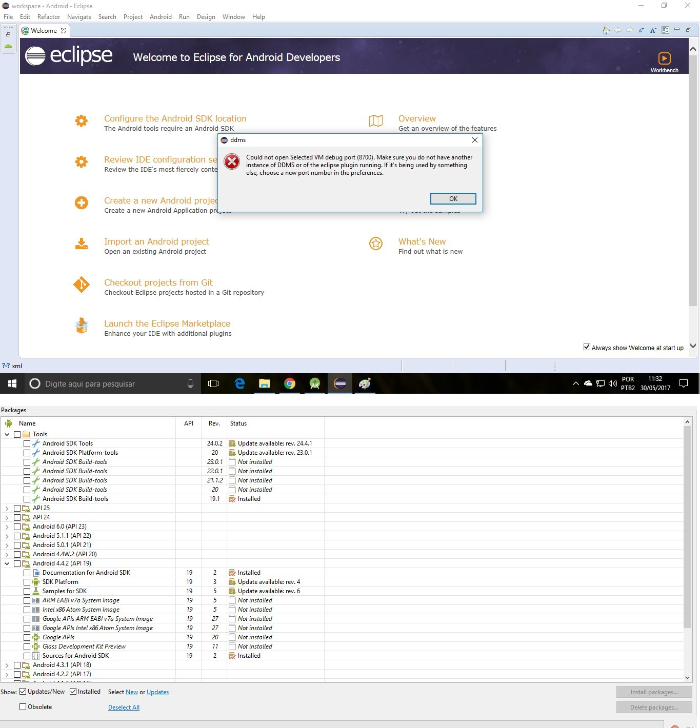Check the Android SDK Platform-tools package

pos(27,453)
